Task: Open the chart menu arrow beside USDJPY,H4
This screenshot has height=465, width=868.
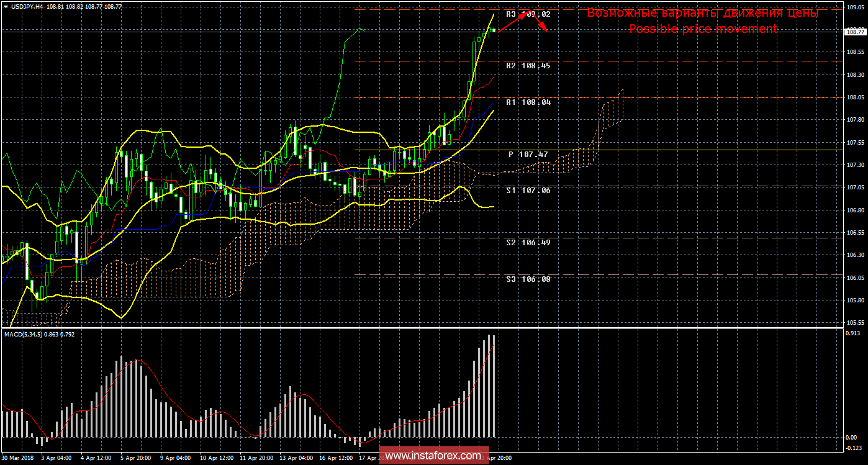Action: (5, 6)
